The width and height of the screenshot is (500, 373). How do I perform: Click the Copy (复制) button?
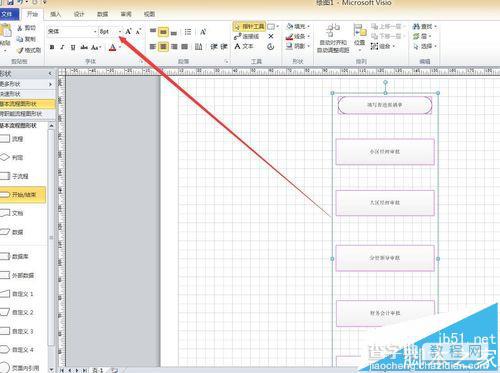point(27,39)
